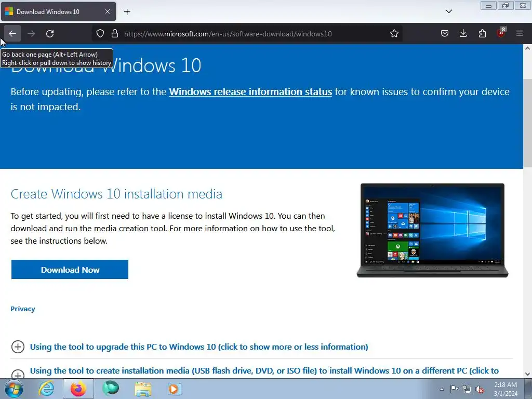The image size is (532, 399).
Task: View site security padlock info
Action: click(115, 34)
